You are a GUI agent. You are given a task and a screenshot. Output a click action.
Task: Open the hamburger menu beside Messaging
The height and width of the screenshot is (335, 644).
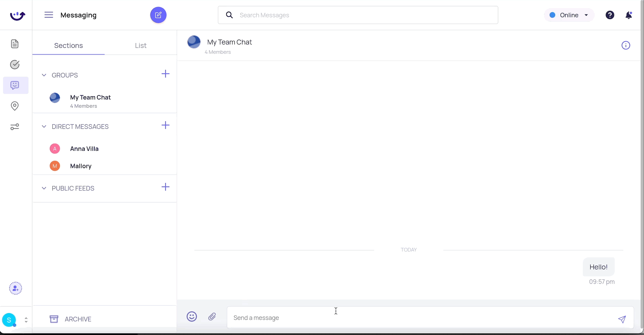(x=49, y=15)
